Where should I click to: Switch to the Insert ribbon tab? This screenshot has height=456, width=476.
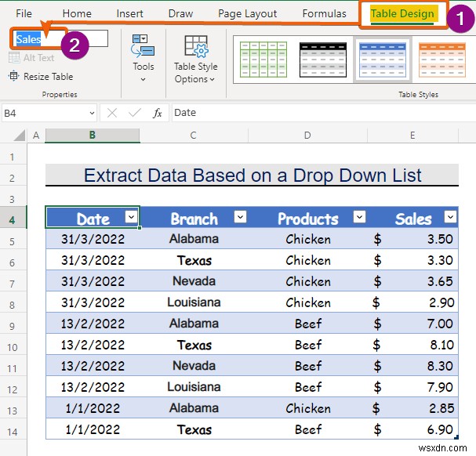click(129, 13)
